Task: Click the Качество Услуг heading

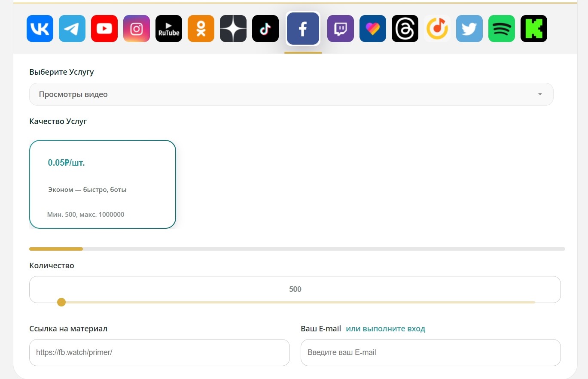Action: point(58,121)
